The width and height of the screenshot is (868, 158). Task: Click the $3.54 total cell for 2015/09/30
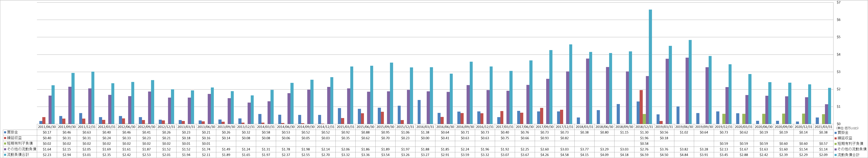(386, 155)
